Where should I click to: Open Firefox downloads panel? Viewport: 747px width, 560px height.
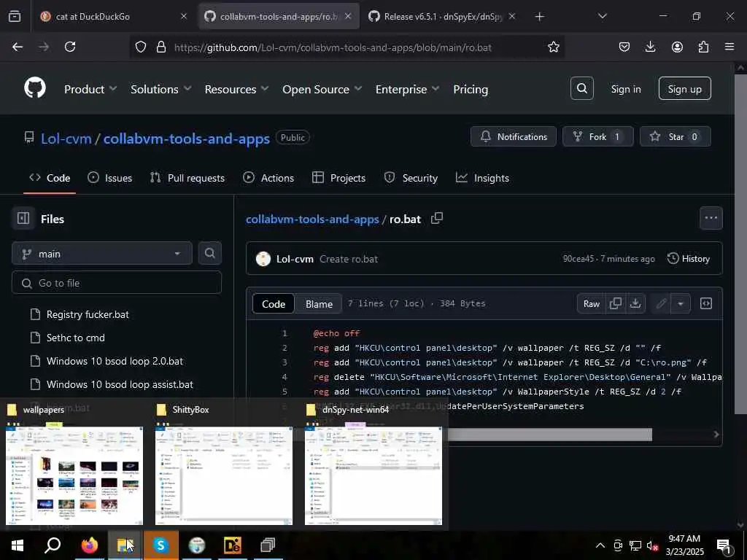tap(650, 47)
